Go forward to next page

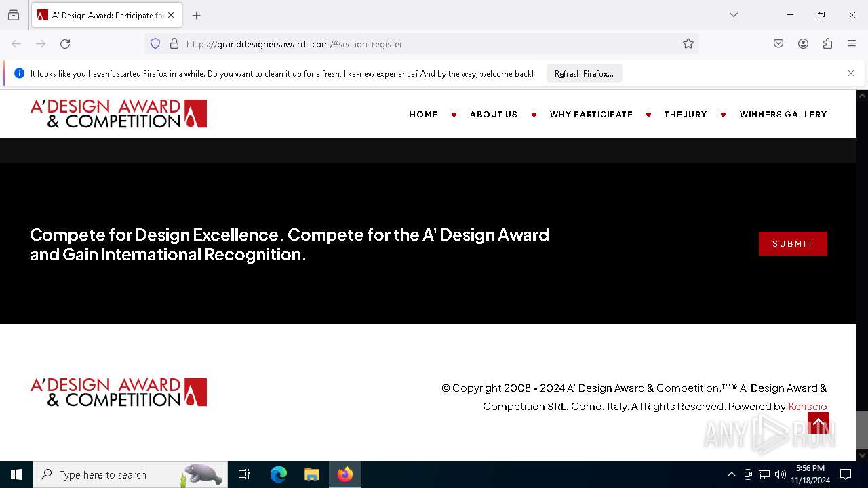41,44
